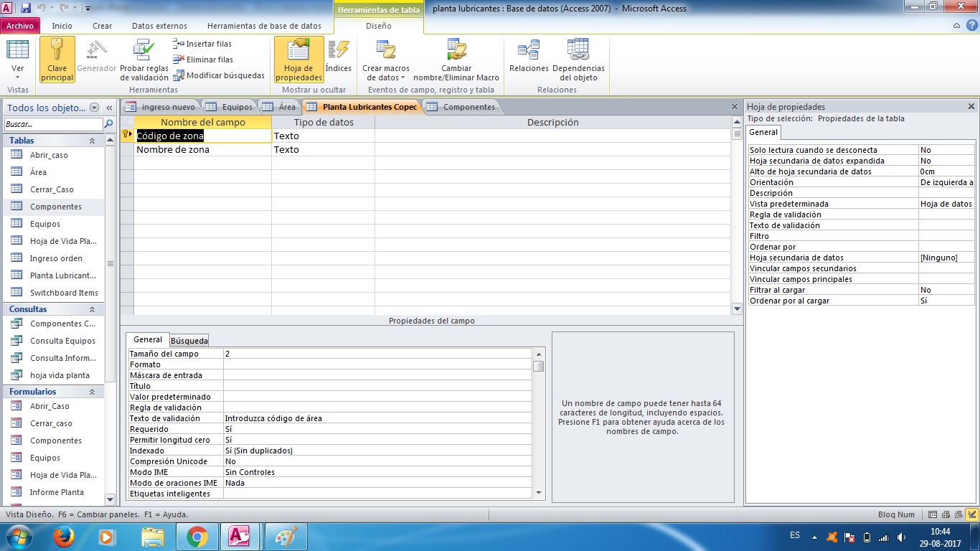Collapse the Formularios group

[92, 392]
